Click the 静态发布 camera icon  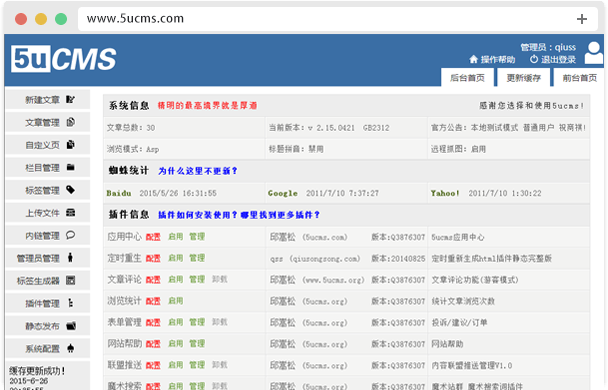[71, 326]
